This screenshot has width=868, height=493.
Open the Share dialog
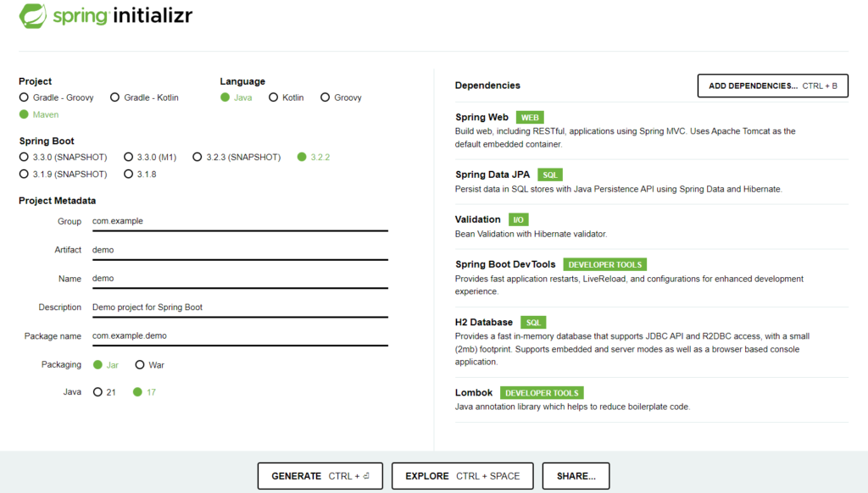pyautogui.click(x=576, y=476)
